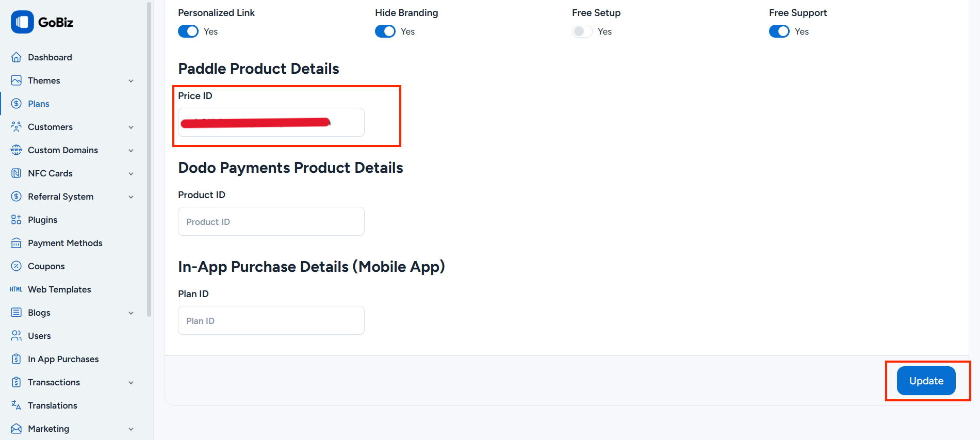Click the In App Purchases icon
The height and width of the screenshot is (440, 980).
16,358
